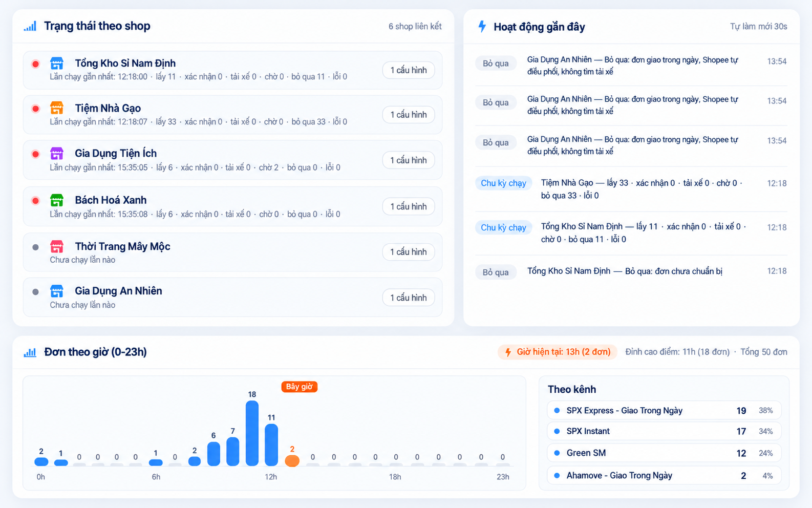Viewport: 812px width, 508px height.
Task: Click the chart bar showing 7 orders
Action: (x=232, y=452)
